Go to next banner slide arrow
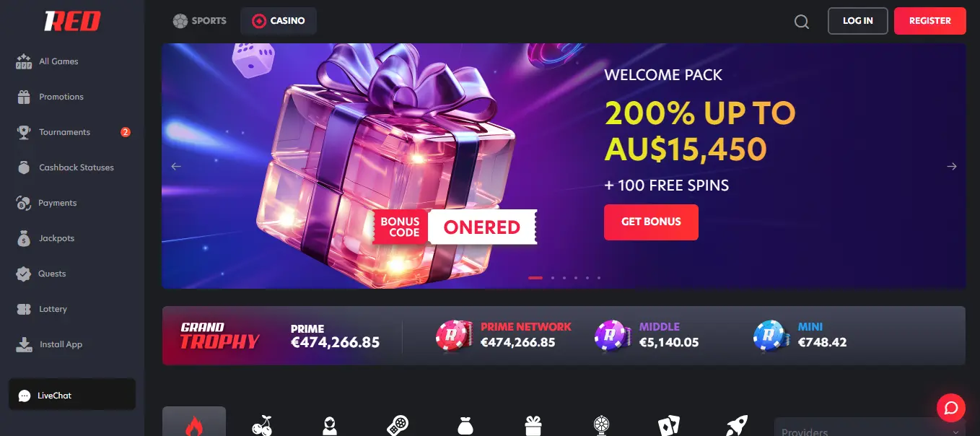 951,167
